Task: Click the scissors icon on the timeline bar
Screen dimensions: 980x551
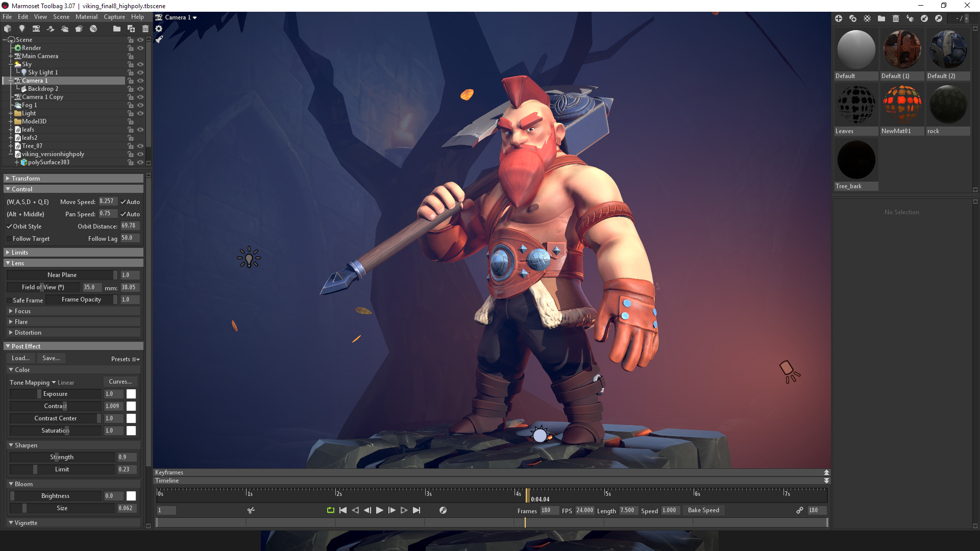Action: pos(251,510)
